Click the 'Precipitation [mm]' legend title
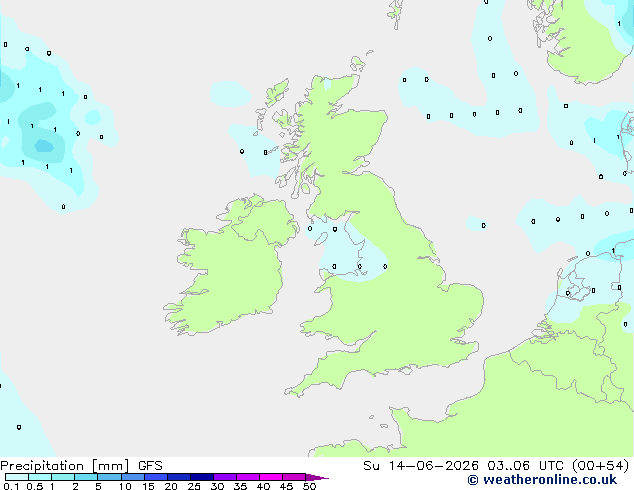 point(65,466)
